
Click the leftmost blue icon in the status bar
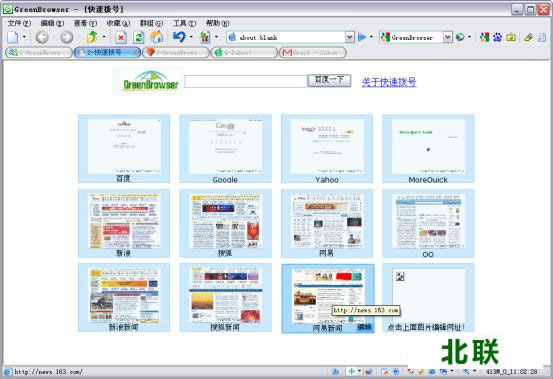point(8,372)
